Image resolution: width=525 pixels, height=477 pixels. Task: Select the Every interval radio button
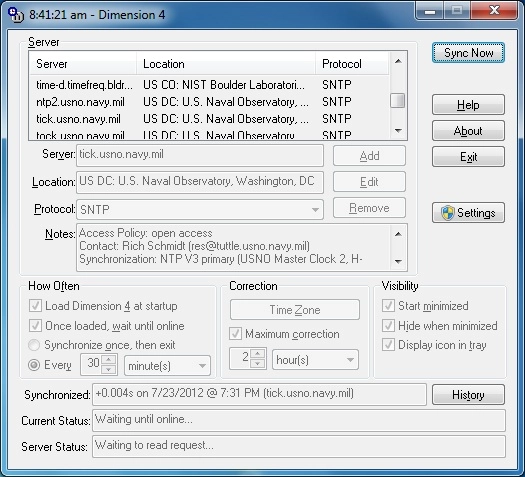34,365
